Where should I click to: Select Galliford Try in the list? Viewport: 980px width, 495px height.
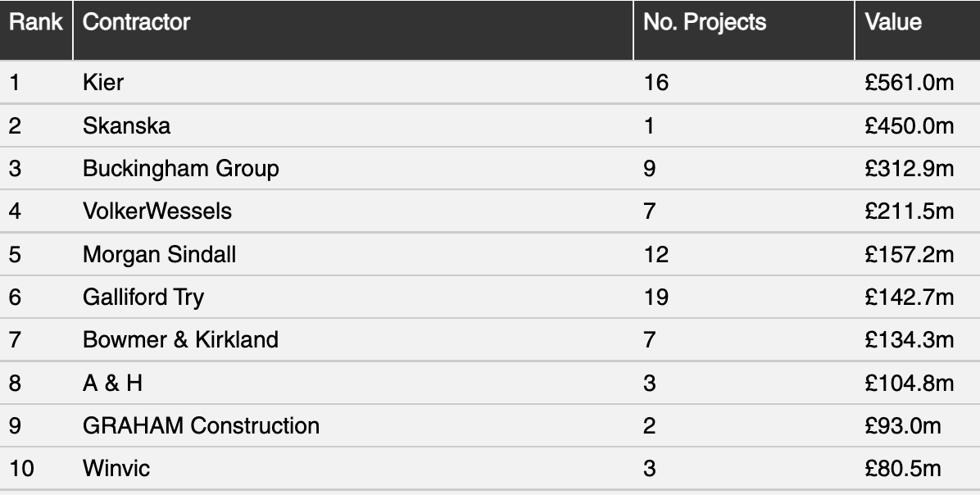click(143, 297)
